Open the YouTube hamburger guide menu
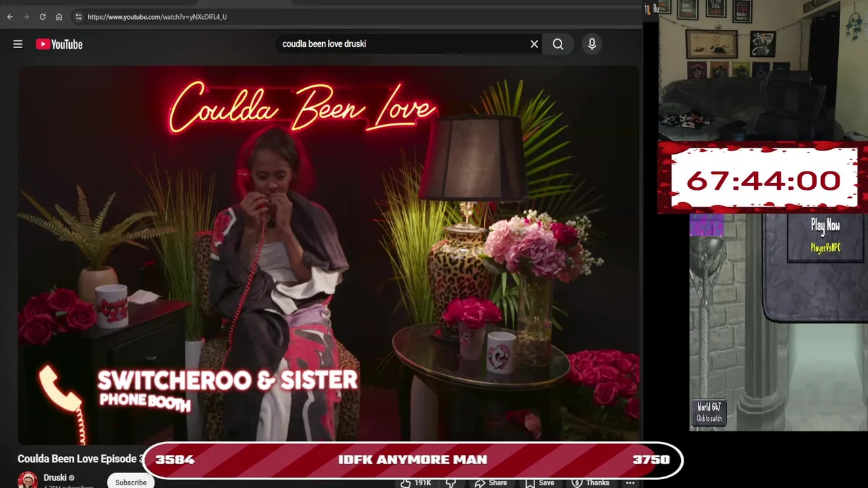 (18, 44)
